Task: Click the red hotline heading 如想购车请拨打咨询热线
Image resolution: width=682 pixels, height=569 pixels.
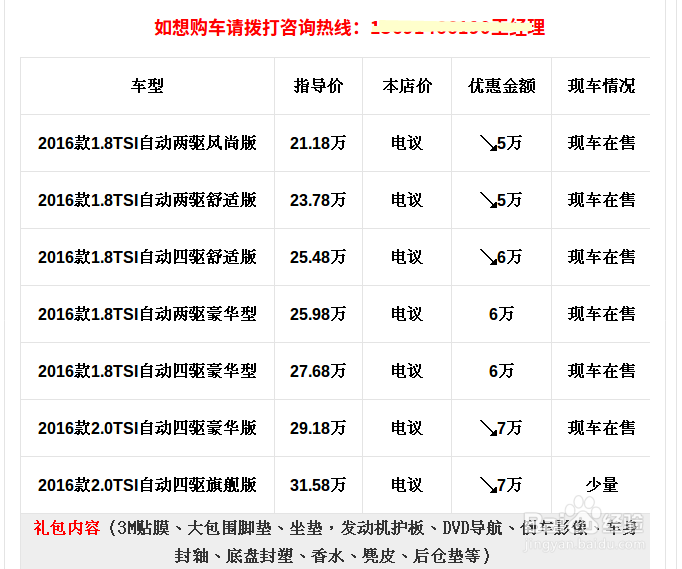Action: coord(258,28)
